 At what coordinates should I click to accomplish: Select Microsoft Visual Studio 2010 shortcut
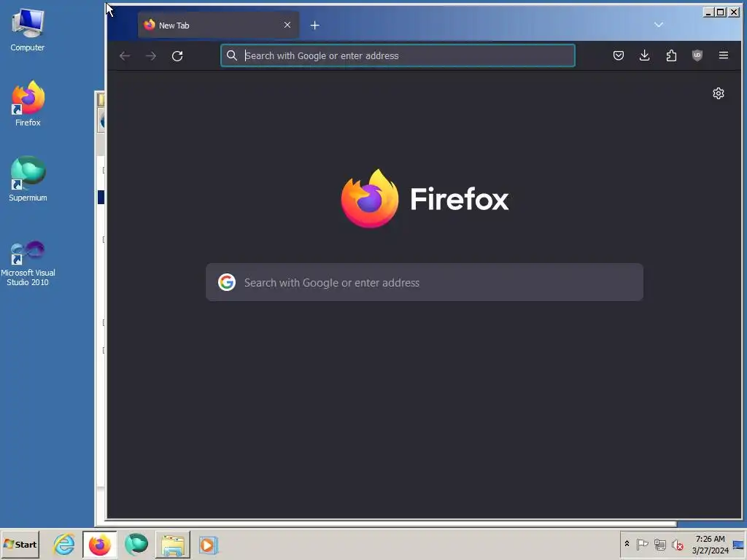pos(28,263)
